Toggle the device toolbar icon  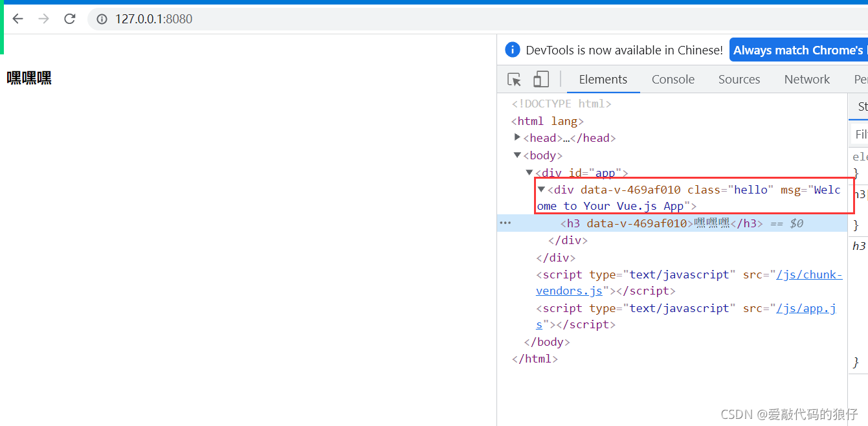point(541,80)
